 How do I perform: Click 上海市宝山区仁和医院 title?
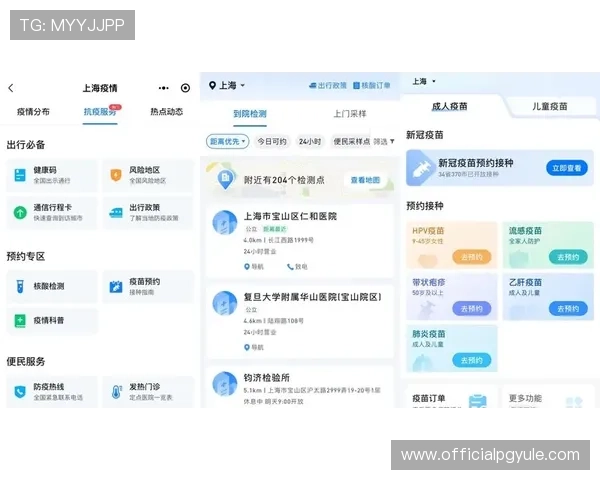point(290,216)
